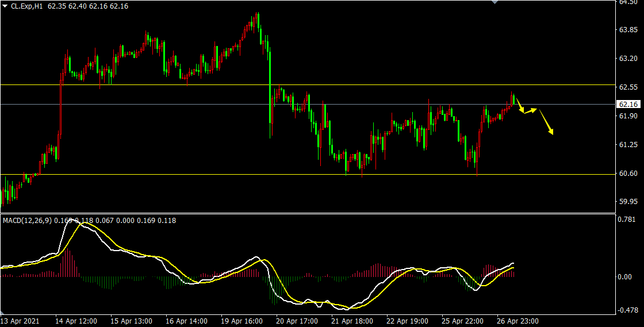Click the -0.478 MACD scale value

pyautogui.click(x=626, y=311)
